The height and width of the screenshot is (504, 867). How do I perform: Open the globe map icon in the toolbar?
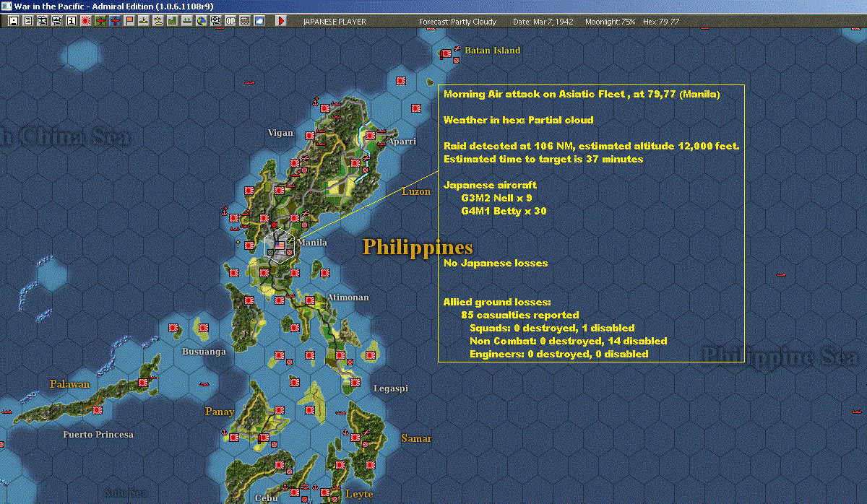201,21
